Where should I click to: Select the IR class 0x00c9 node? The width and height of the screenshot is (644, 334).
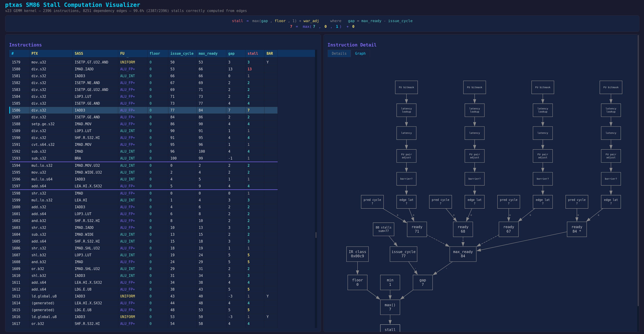[357, 254]
